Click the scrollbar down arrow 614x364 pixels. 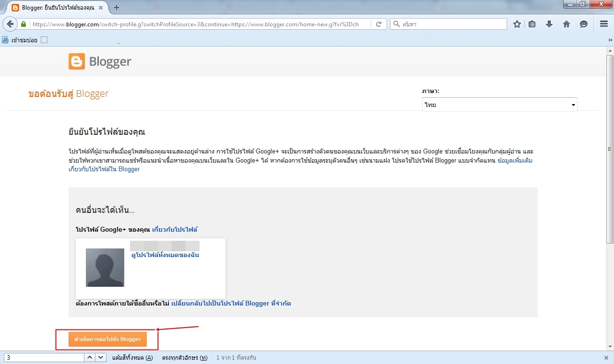(x=610, y=347)
